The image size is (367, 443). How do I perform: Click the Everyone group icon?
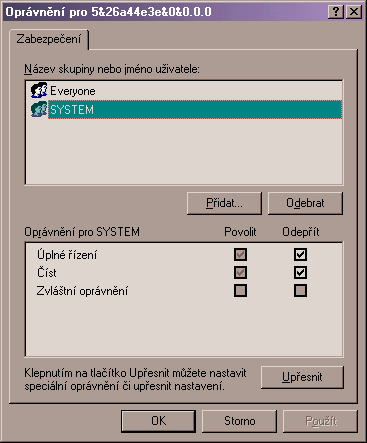(x=39, y=90)
